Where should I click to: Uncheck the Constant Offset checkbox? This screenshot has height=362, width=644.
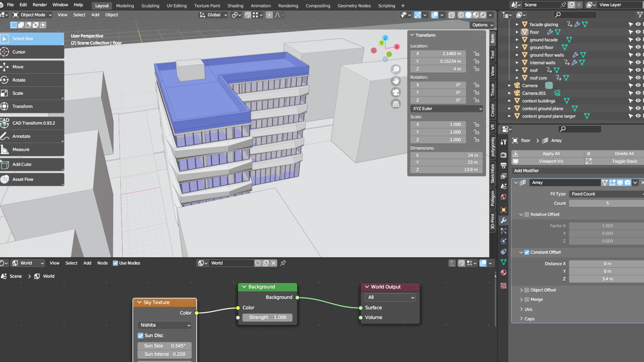point(527,252)
